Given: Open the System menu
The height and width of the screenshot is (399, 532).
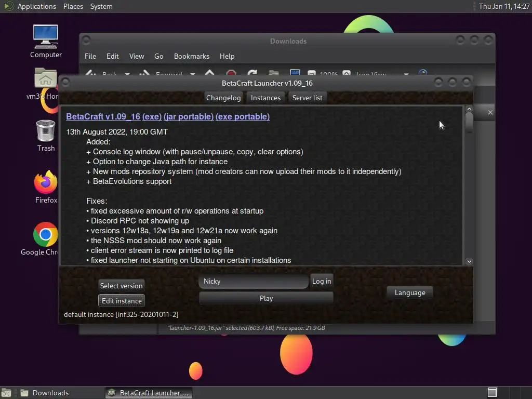Looking at the screenshot, I should [101, 6].
